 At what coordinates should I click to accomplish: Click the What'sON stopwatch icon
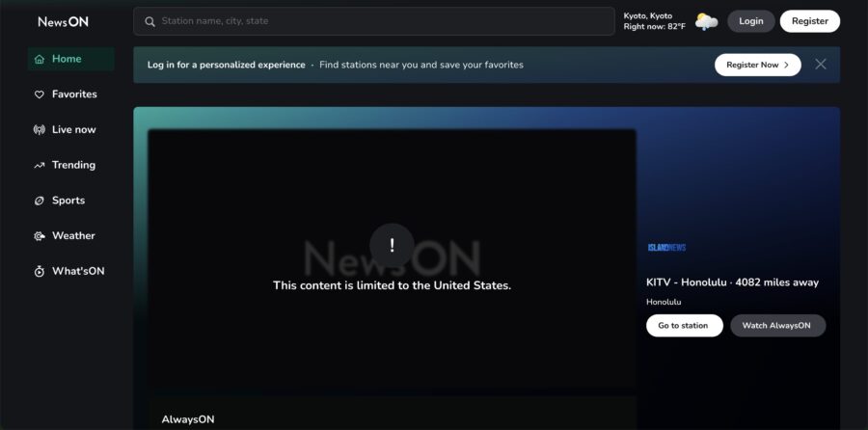tap(40, 272)
